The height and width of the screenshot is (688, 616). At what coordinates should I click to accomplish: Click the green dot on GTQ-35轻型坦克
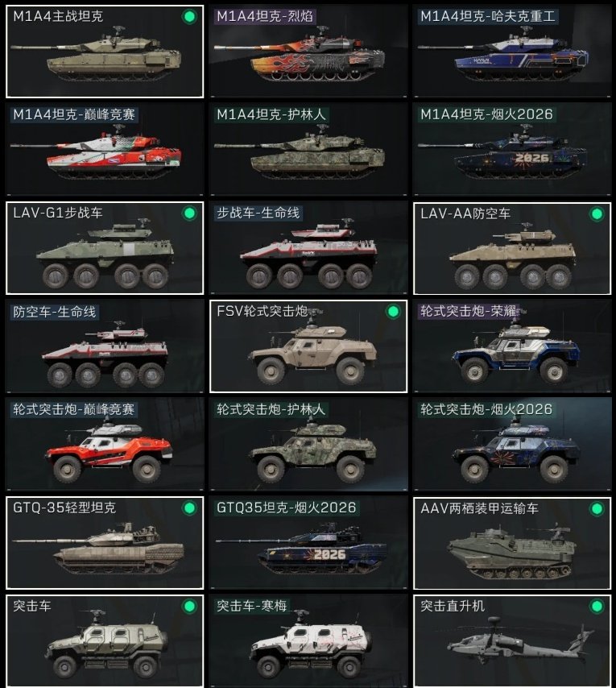[189, 508]
